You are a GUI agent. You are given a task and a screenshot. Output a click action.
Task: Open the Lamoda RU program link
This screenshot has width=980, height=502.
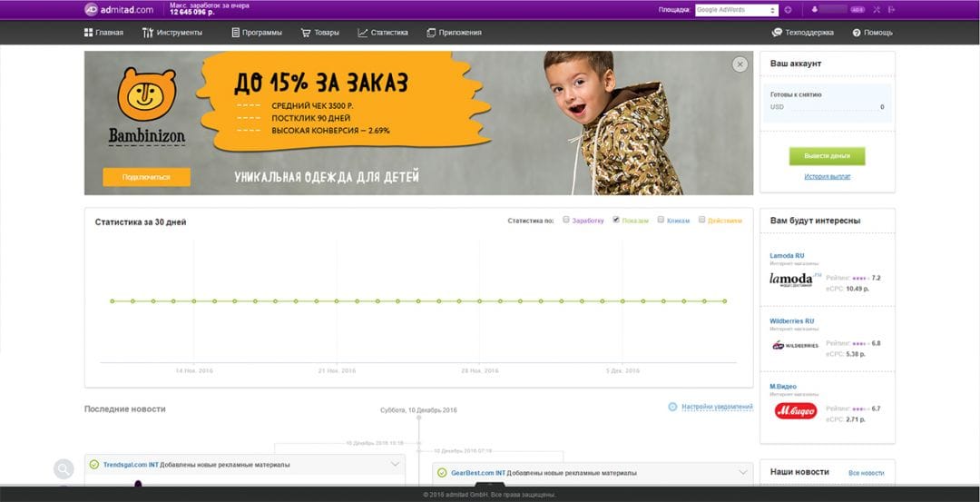[787, 256]
